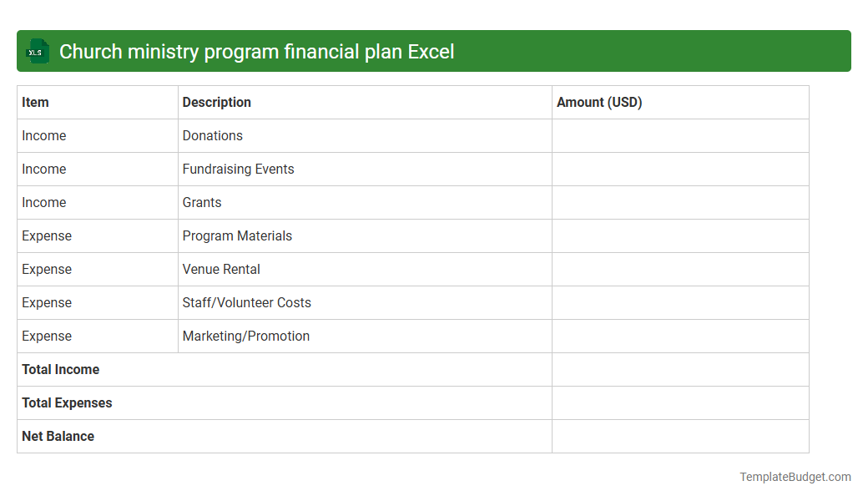
Task: Click the amount field next to Grants
Action: [x=680, y=202]
